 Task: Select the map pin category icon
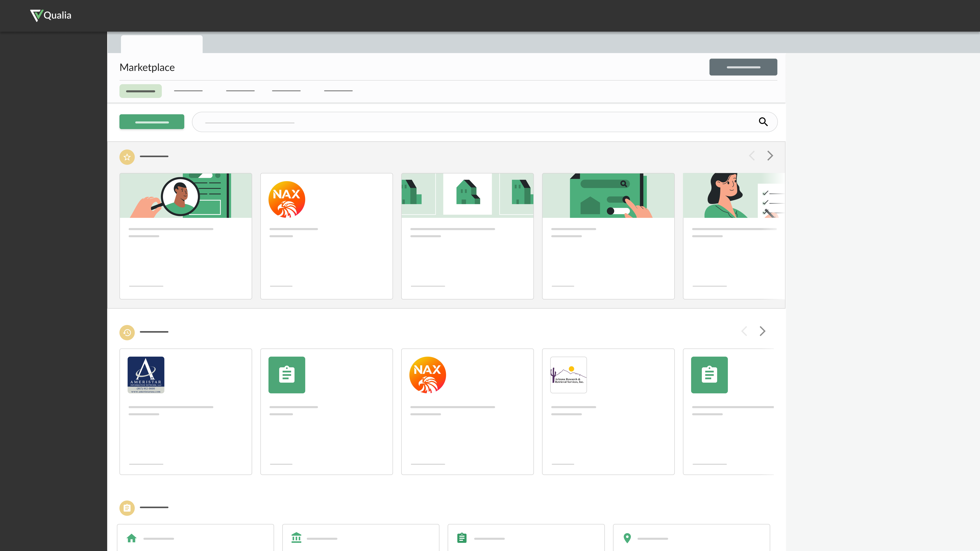(627, 538)
